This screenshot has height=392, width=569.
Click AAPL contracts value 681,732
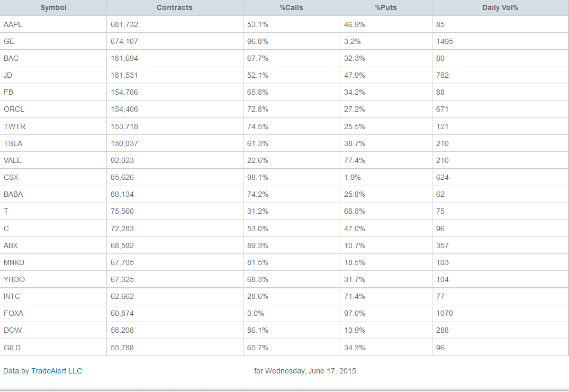point(124,24)
